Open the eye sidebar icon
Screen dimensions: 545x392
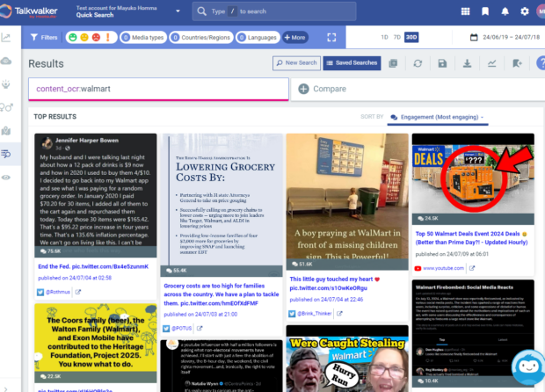tap(6, 178)
